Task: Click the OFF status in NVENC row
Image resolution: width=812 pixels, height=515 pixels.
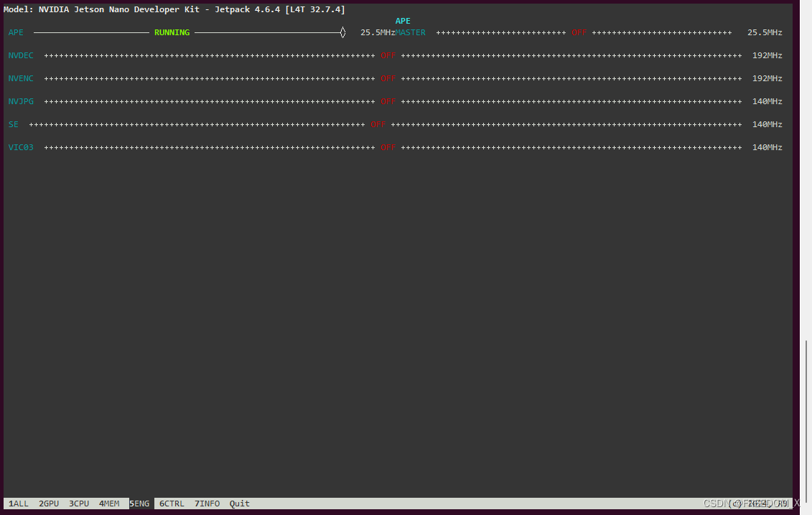Action: pyautogui.click(x=388, y=78)
